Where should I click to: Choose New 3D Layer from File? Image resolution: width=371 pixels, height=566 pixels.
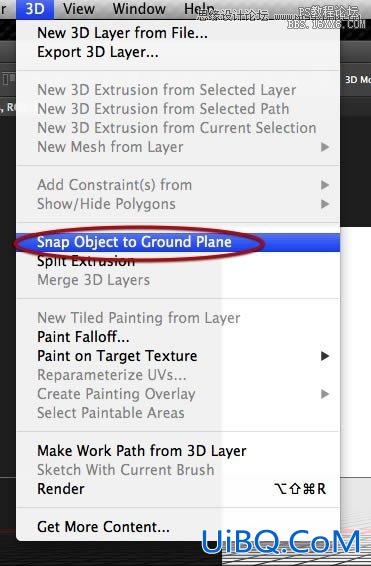click(x=178, y=33)
